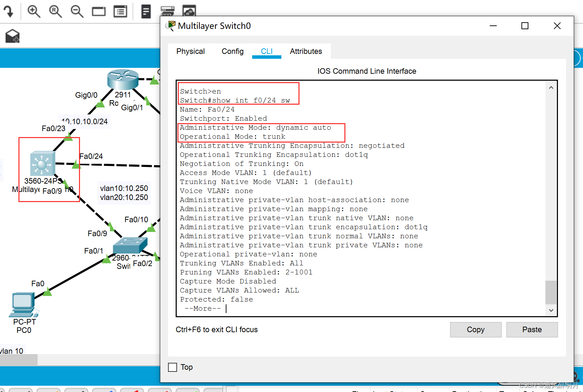Image resolution: width=583 pixels, height=392 pixels.
Task: Click the 'vlan 10' label at bottom left
Action: 11,351
